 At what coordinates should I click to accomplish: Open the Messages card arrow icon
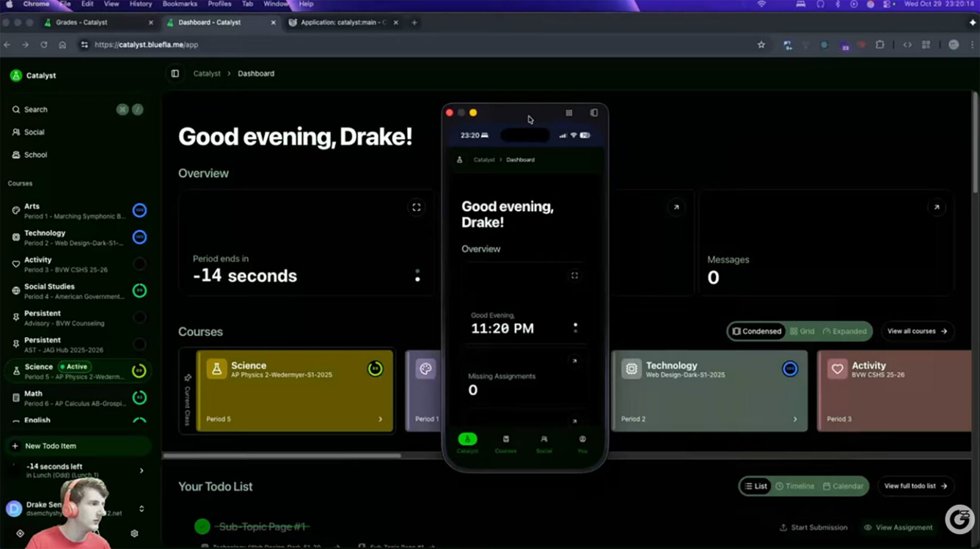[x=936, y=207]
